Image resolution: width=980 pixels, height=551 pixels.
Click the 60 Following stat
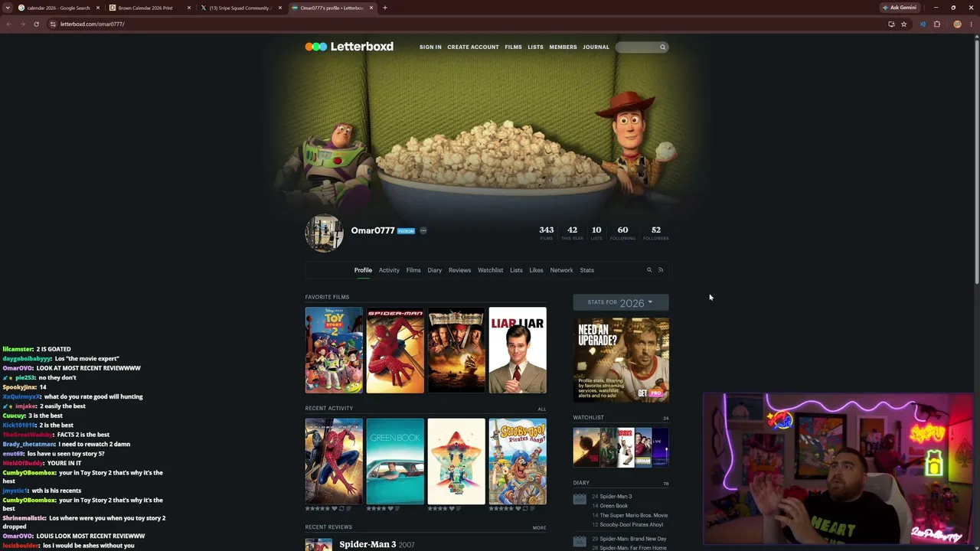coord(622,233)
